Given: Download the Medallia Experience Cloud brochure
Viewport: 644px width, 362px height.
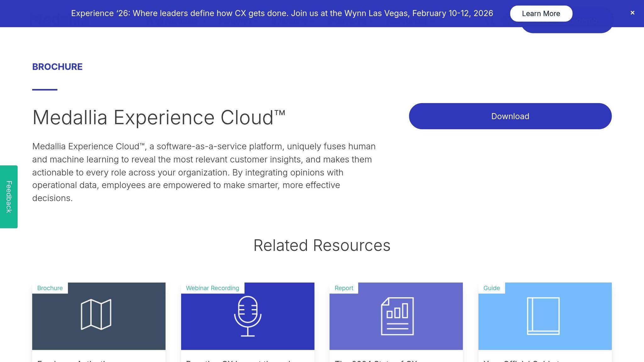Looking at the screenshot, I should pos(510,116).
